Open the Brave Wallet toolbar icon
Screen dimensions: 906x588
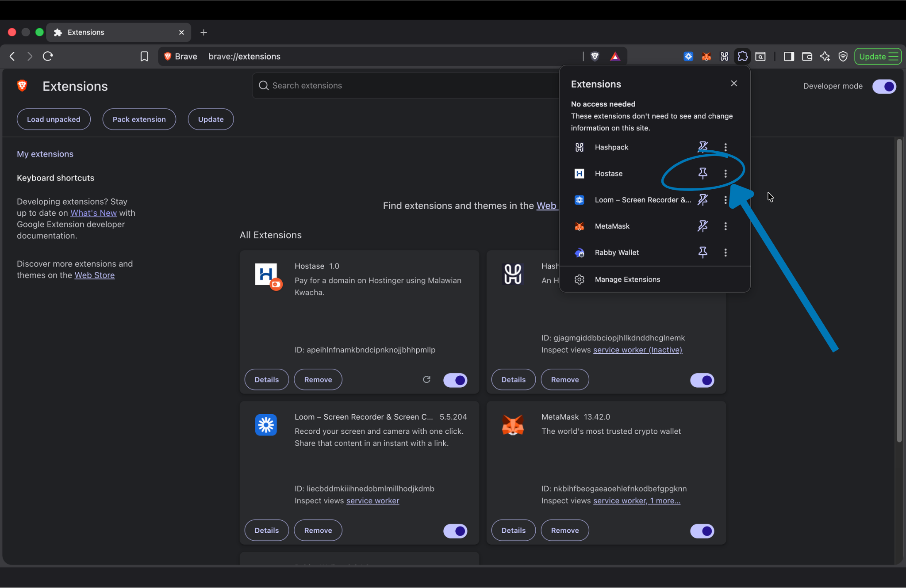click(807, 56)
